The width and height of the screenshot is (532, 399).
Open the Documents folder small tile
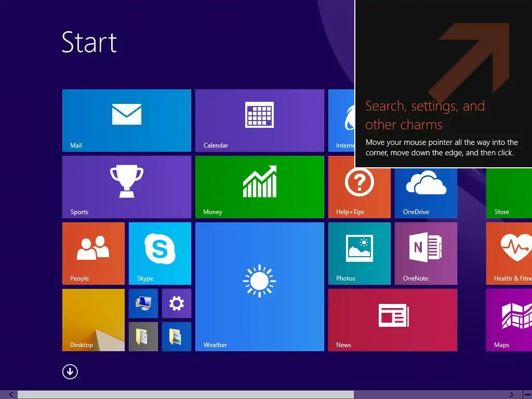143,337
